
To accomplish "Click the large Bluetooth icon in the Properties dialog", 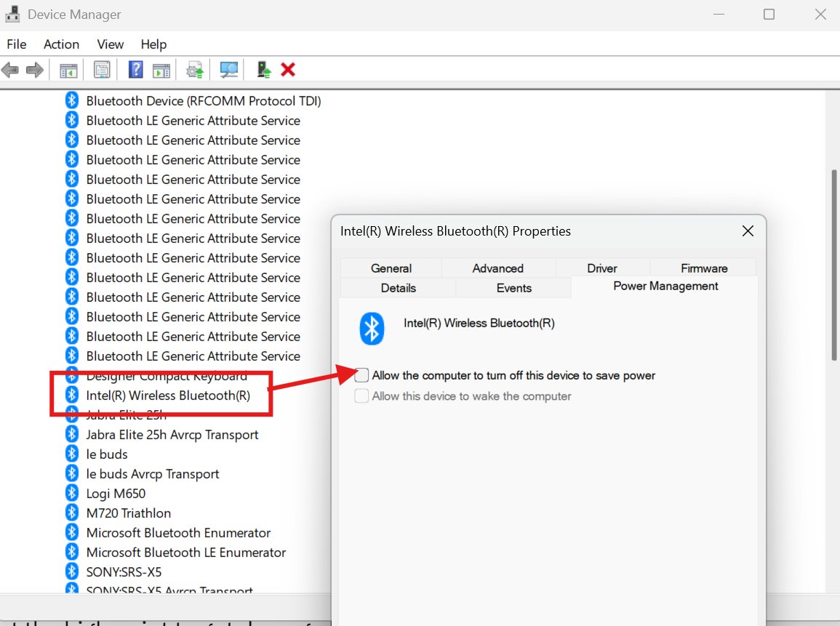I will [372, 328].
